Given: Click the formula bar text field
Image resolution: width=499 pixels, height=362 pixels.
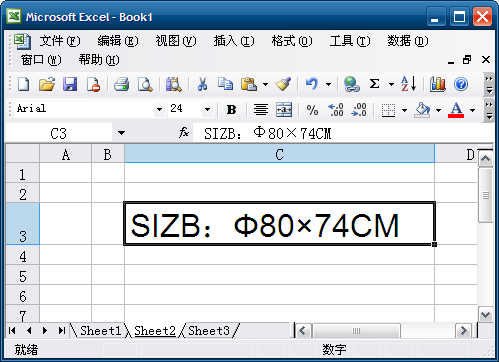Looking at the screenshot, I should click(x=343, y=133).
